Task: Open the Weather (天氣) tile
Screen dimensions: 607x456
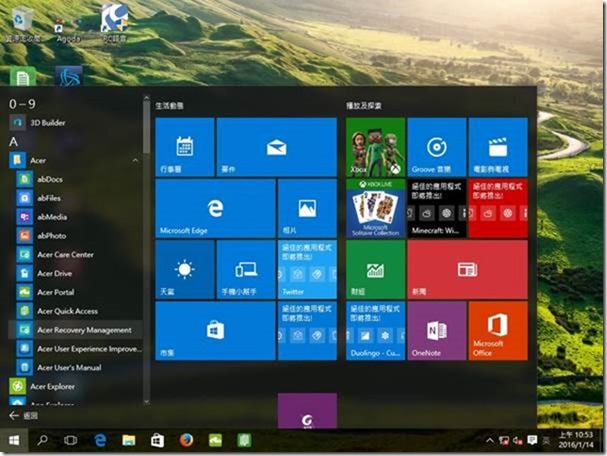Action: click(184, 269)
